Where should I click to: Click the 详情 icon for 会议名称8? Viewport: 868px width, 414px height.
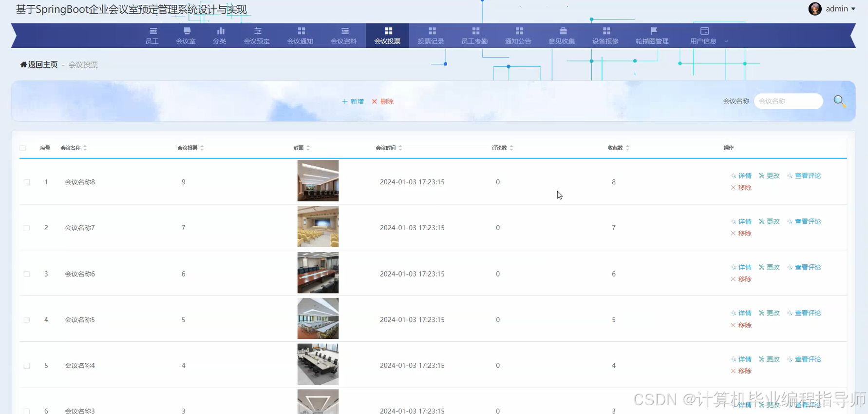coord(734,176)
